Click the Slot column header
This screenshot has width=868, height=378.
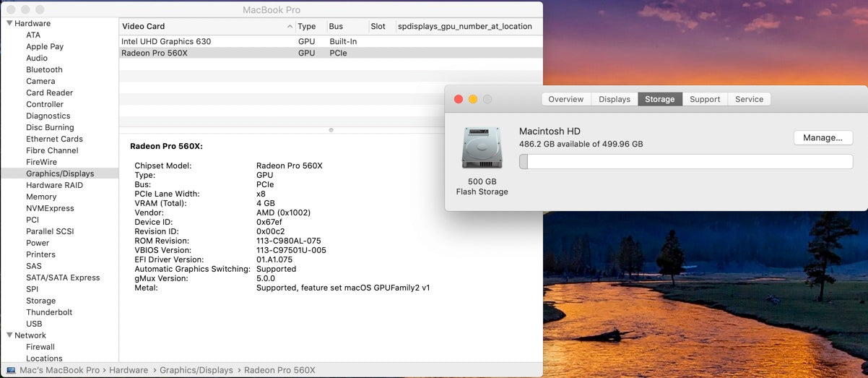[x=381, y=27]
